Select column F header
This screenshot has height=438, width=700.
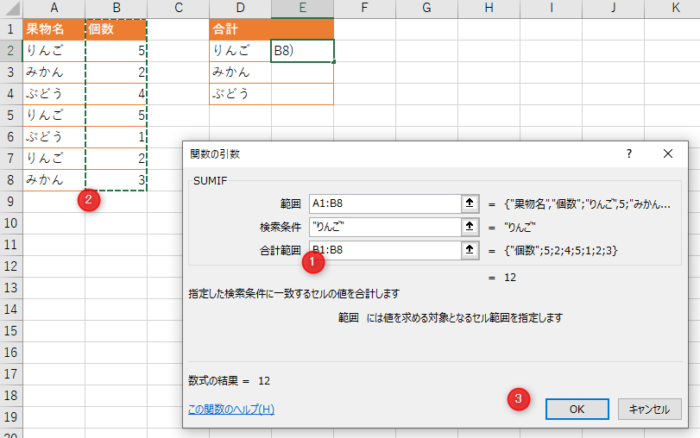point(364,9)
